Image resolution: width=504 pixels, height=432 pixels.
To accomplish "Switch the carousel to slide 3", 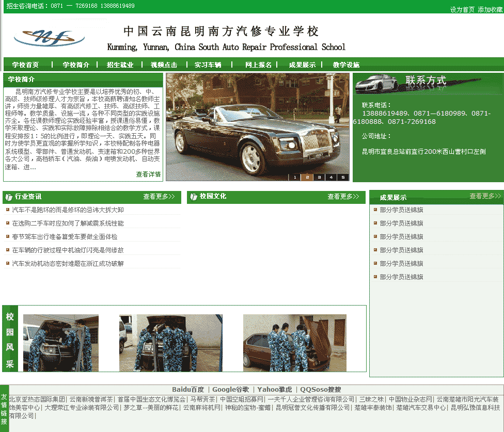I will pos(319,178).
